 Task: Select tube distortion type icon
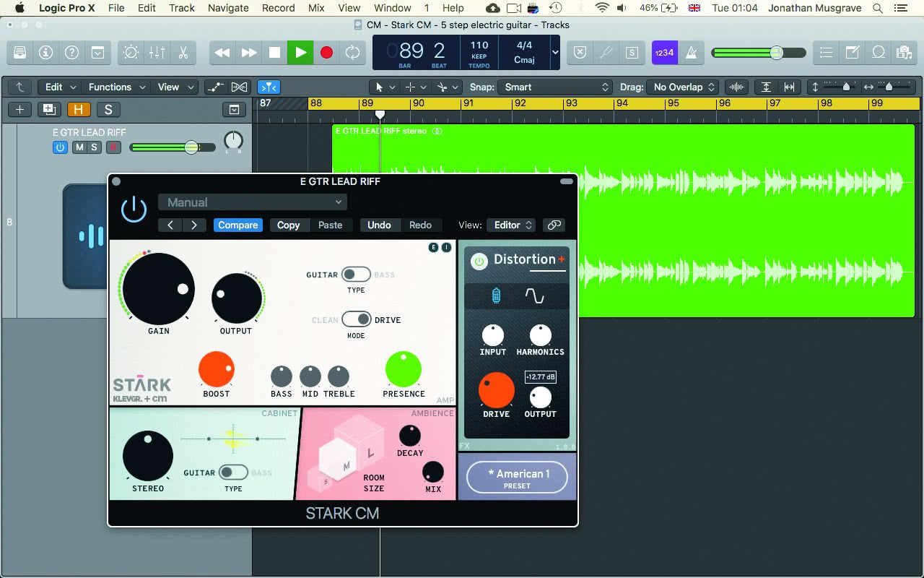496,296
